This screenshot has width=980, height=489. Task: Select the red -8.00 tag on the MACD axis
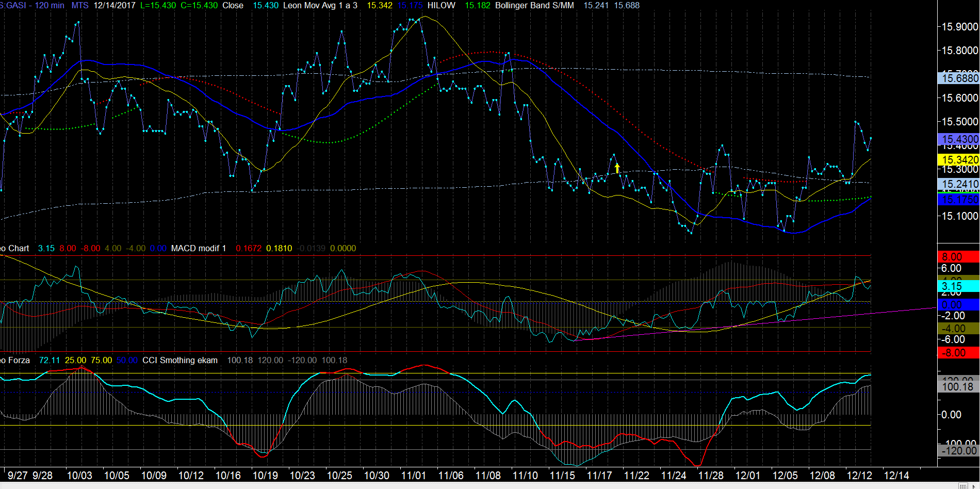click(958, 353)
